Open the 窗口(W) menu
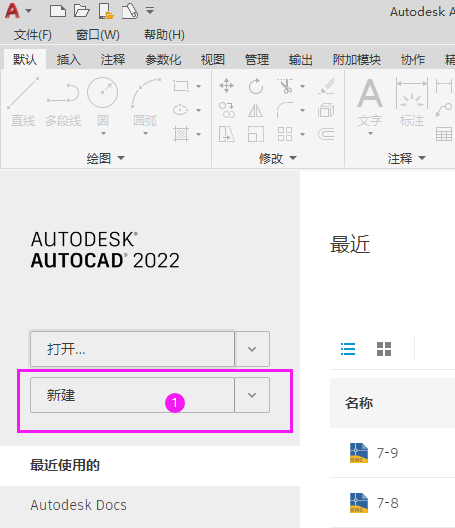This screenshot has width=455, height=528. click(x=98, y=35)
